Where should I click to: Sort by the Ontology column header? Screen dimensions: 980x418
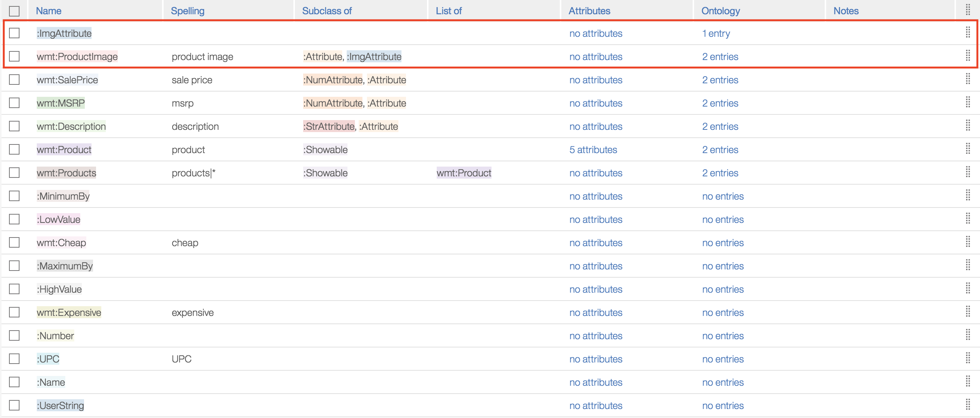click(720, 11)
